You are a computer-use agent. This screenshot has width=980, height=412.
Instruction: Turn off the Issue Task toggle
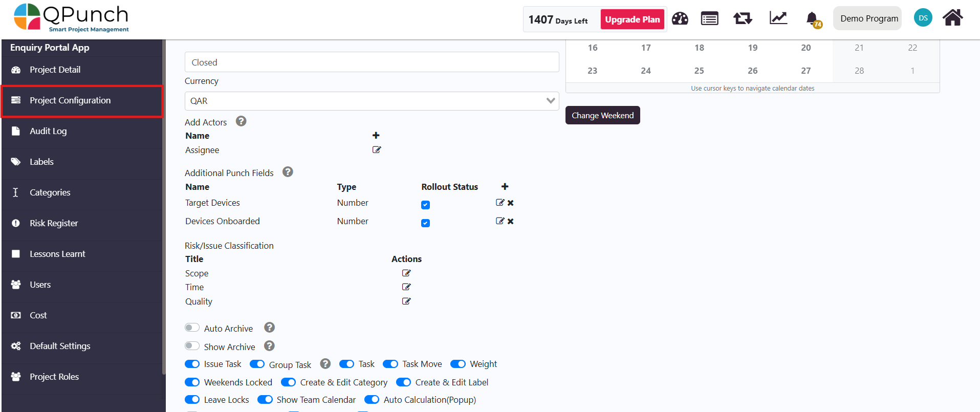(x=192, y=364)
